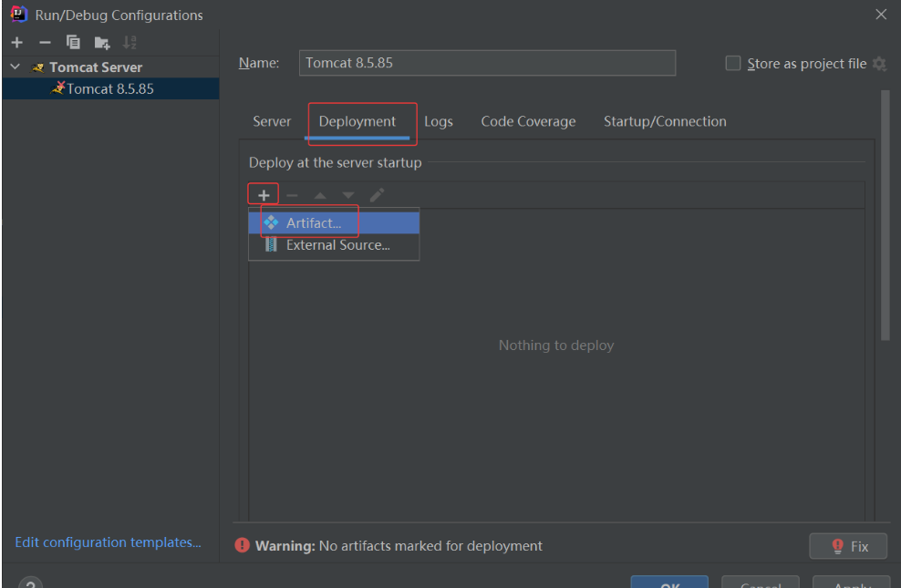Remove the selected run configuration
This screenshot has height=588, width=901.
(45, 43)
